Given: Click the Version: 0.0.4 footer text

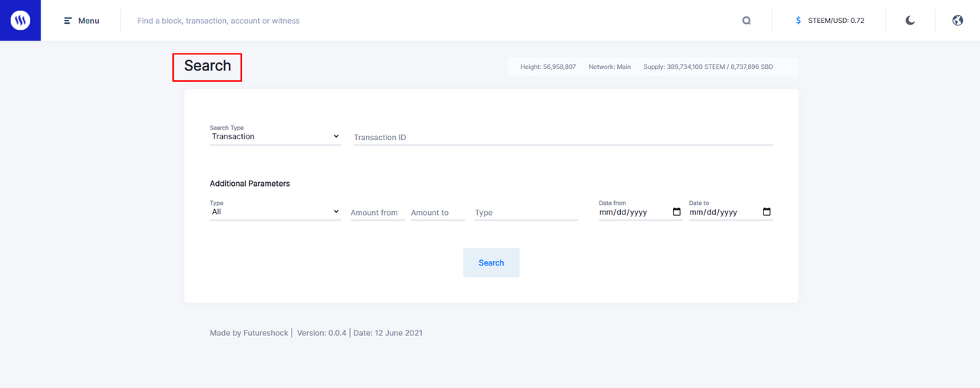Looking at the screenshot, I should (x=322, y=333).
